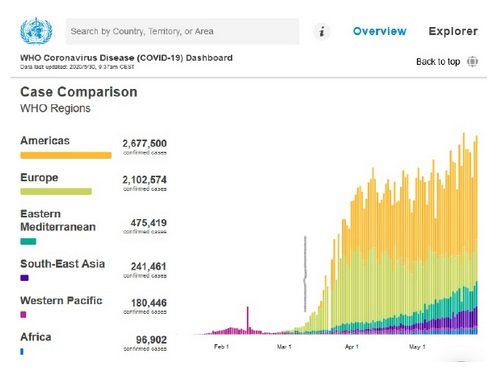Switch to the Overview tab

pos(380,31)
